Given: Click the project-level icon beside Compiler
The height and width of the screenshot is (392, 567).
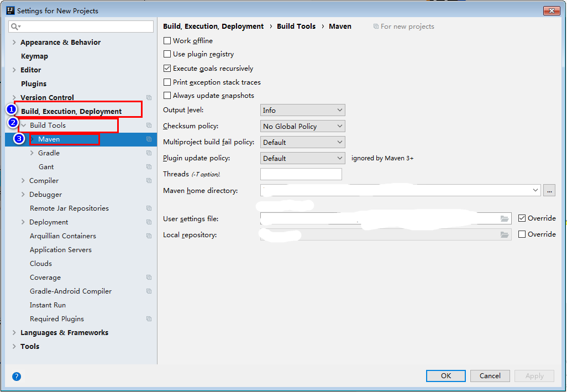Looking at the screenshot, I should point(149,180).
